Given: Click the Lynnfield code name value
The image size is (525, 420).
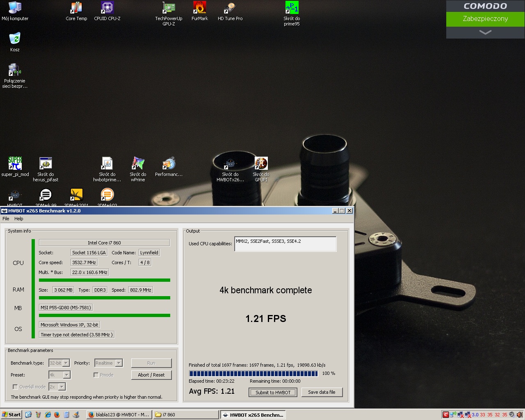Looking at the screenshot, I should click(x=149, y=253).
